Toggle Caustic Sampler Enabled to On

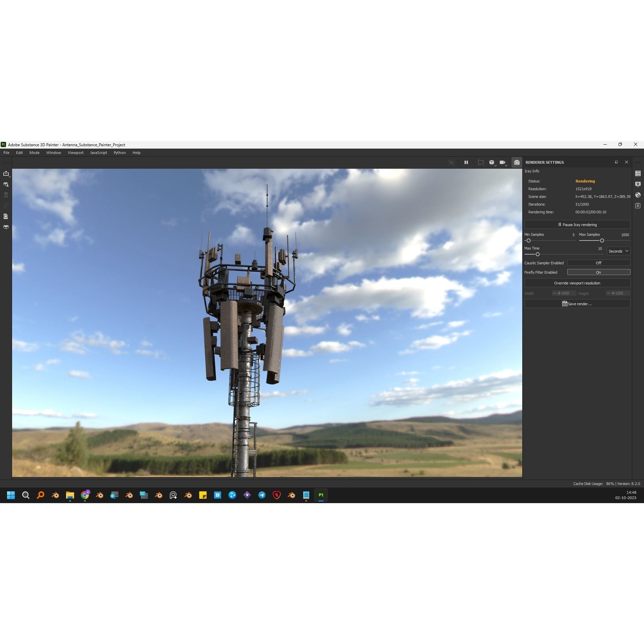click(x=599, y=263)
